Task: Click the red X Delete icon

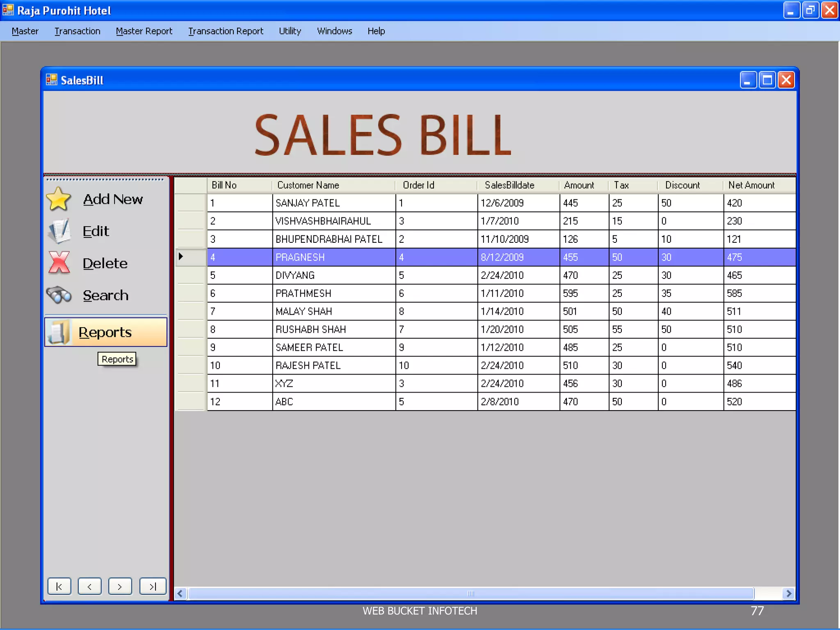Action: [x=59, y=262]
